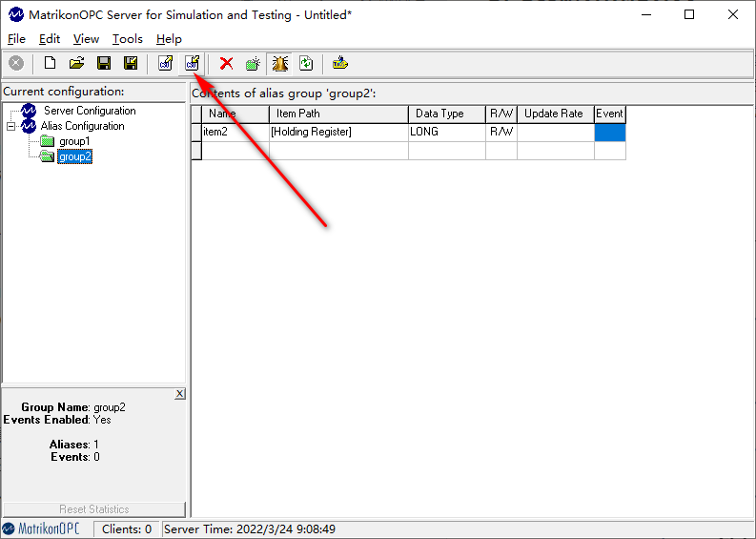The height and width of the screenshot is (539, 756).
Task: Click the Clients: 0 status bar entry
Action: pyautogui.click(x=127, y=529)
